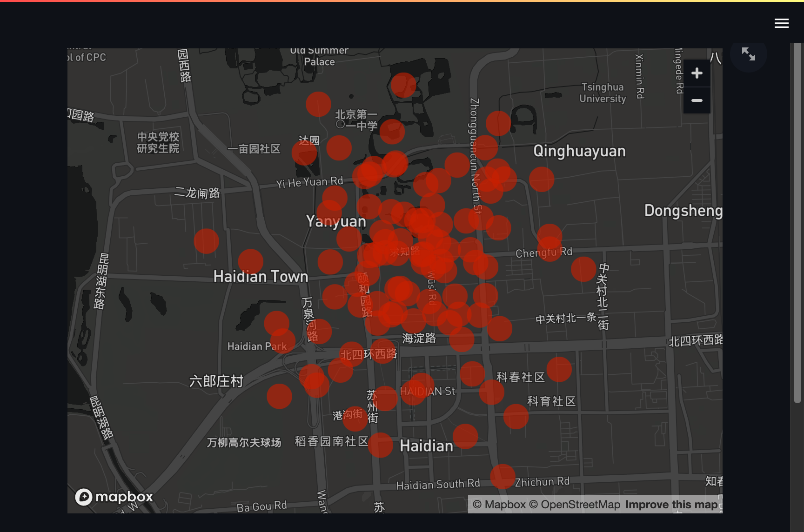Click the Ba Gou Rd label

tap(261, 506)
